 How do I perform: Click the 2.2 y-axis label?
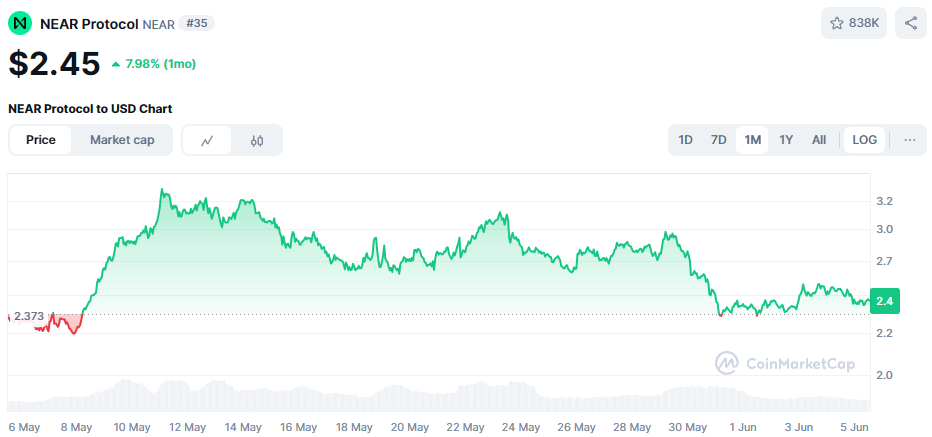[884, 333]
